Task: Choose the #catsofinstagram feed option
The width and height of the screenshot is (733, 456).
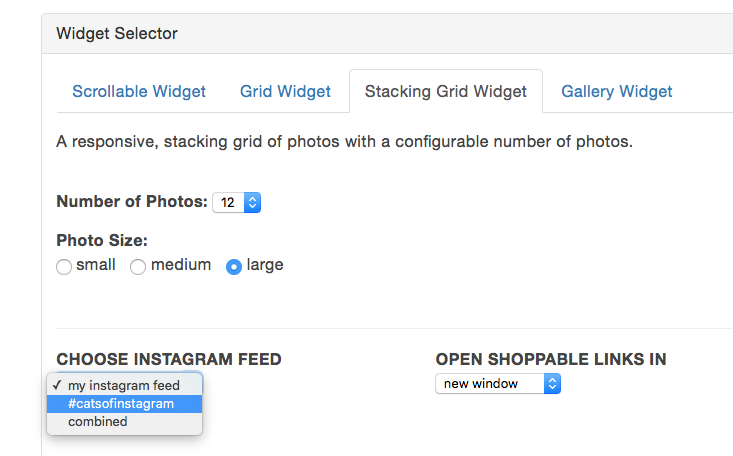Action: point(121,404)
